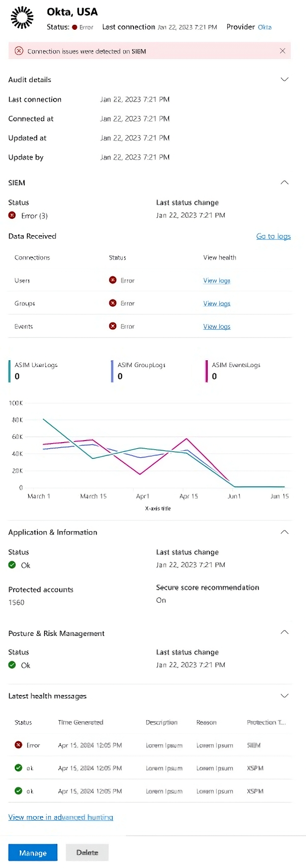Image resolution: width=306 pixels, height=868 pixels.
Task: Click the SIEM Error (3) status icon
Action: point(12,215)
